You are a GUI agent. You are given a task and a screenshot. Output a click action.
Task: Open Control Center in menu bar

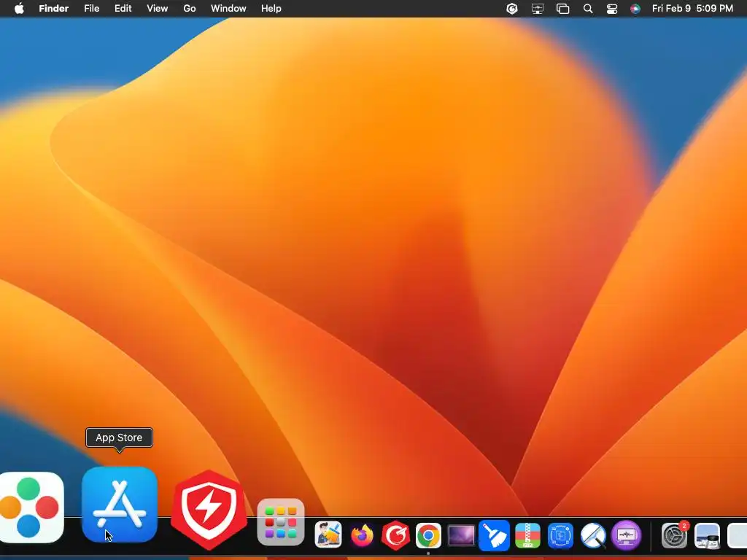point(612,9)
